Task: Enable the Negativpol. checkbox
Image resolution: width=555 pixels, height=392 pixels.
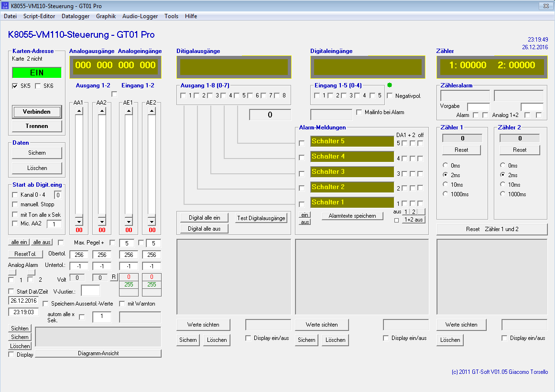Action: tap(390, 96)
